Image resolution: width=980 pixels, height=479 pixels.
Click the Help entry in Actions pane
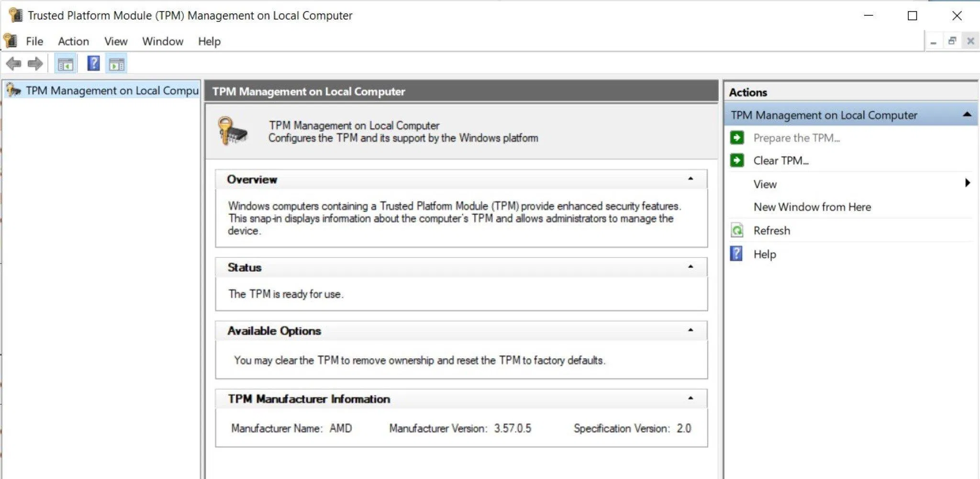pyautogui.click(x=764, y=254)
